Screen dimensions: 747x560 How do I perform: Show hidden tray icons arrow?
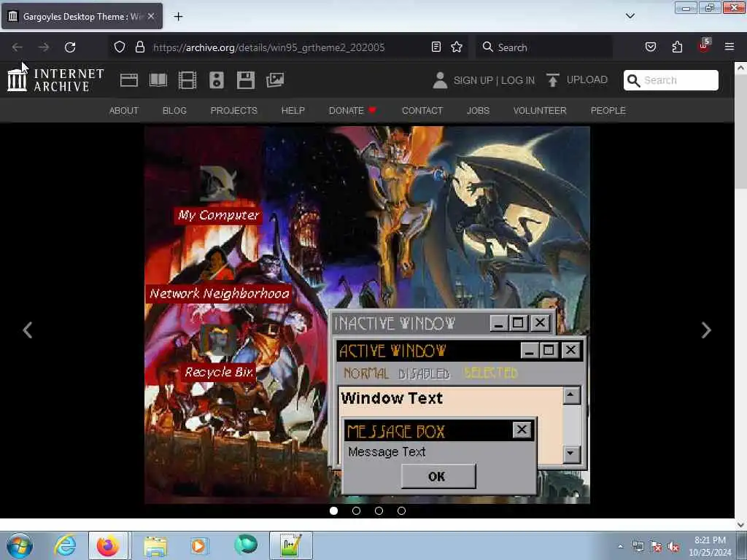tap(620, 547)
